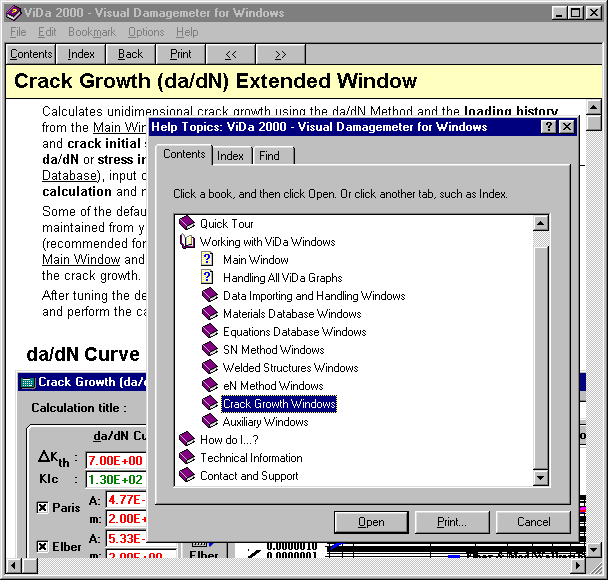This screenshot has height=580, width=608.
Task: Go to next topic with >> button
Action: (281, 54)
